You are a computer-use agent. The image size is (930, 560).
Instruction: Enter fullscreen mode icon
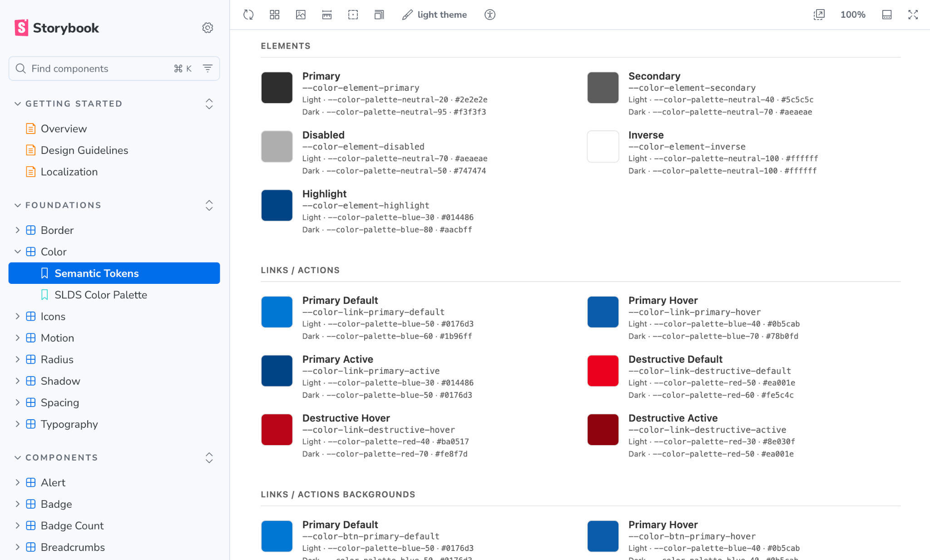tap(913, 15)
